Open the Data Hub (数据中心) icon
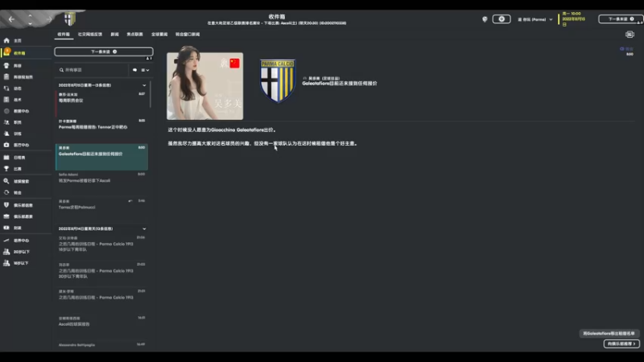Image resolution: width=644 pixels, height=362 pixels. coord(6,111)
